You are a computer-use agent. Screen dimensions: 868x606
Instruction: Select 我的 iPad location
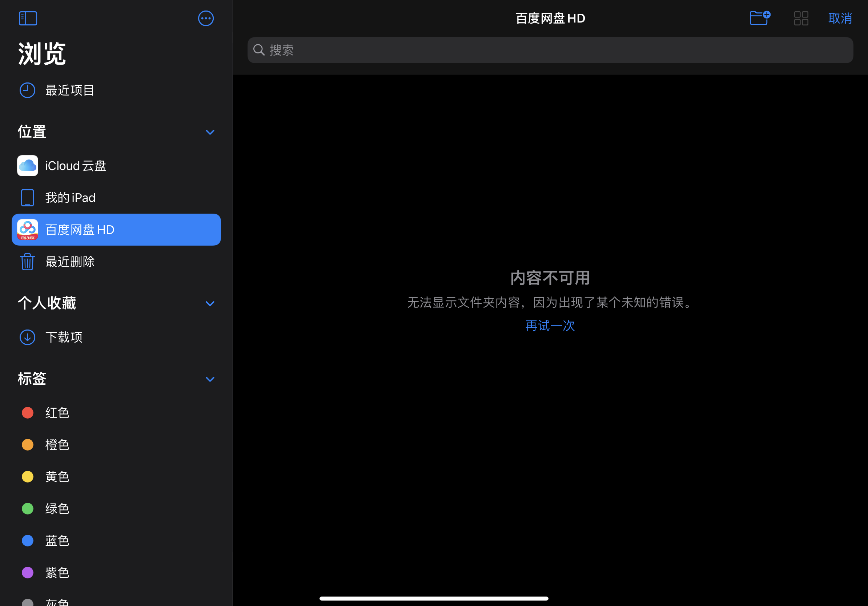[70, 198]
